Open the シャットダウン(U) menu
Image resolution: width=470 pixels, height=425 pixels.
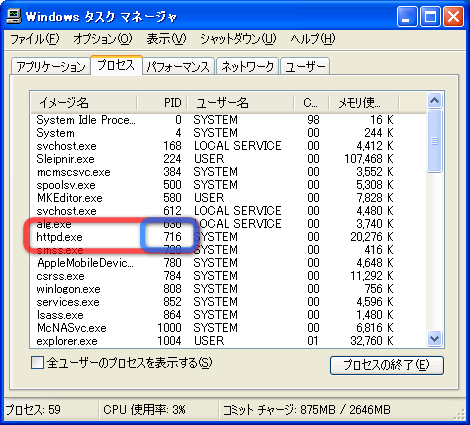[x=238, y=39]
